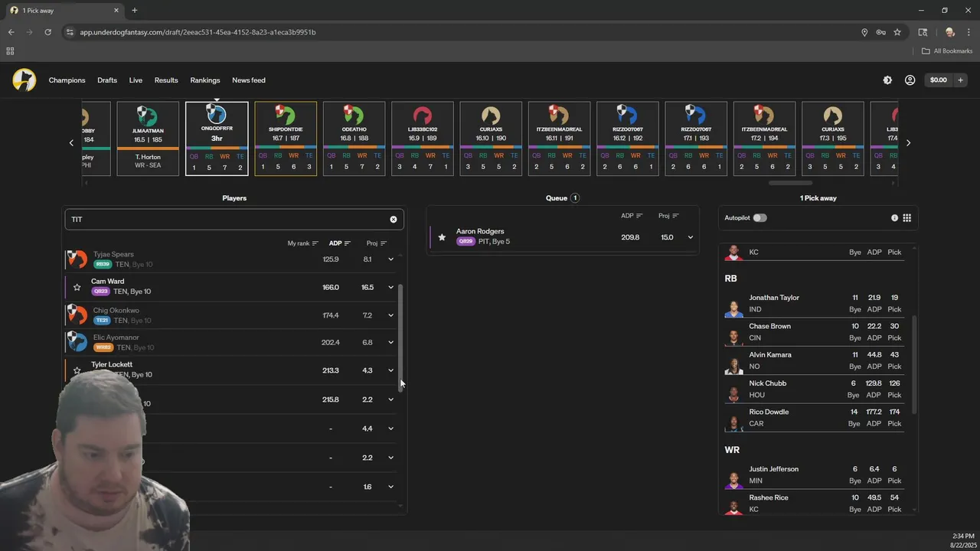
Task: Expand the row with ADP 215.8
Action: 390,399
